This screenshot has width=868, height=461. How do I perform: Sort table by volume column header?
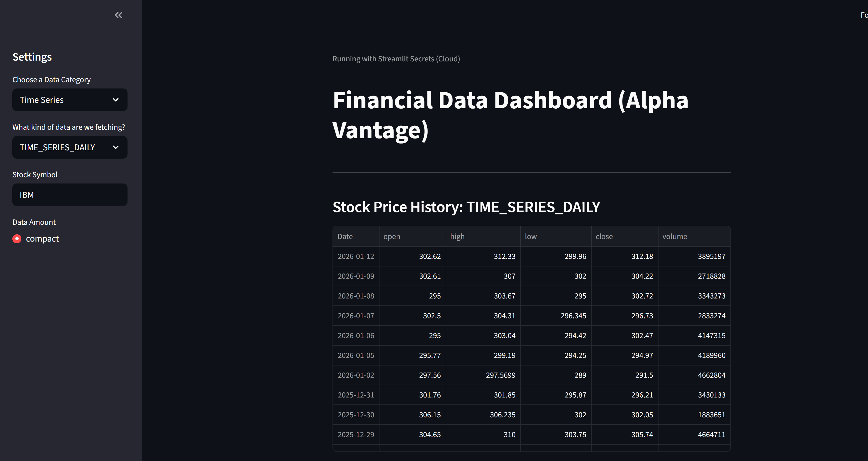point(694,236)
